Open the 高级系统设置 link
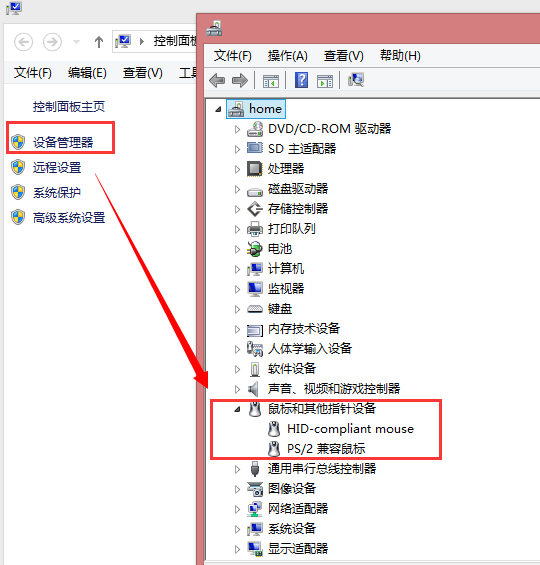This screenshot has height=565, width=540. pyautogui.click(x=69, y=218)
